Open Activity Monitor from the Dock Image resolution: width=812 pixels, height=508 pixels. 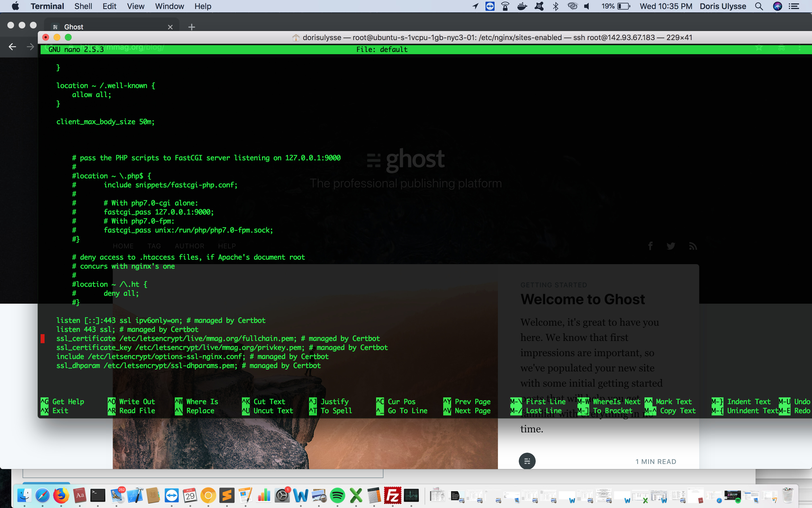click(x=411, y=495)
